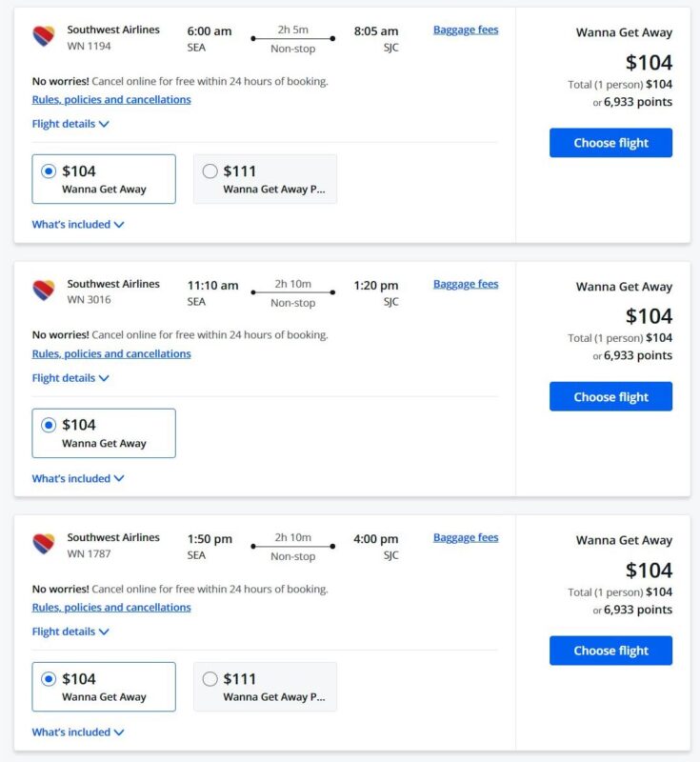The image size is (700, 762).
Task: Choose the 11:10 am flight WN 3016
Action: (x=610, y=397)
